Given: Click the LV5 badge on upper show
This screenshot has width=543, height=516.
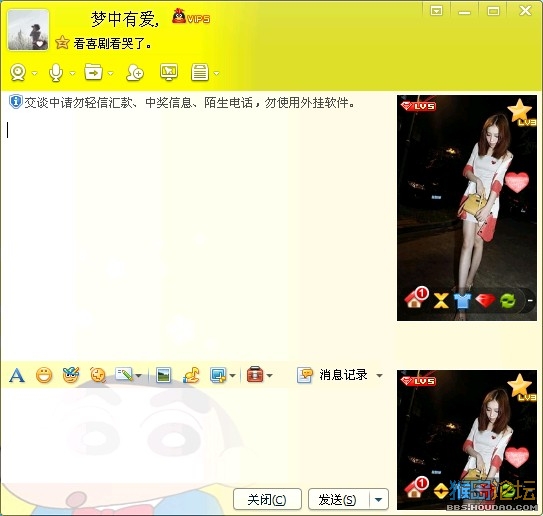Looking at the screenshot, I should coord(418,106).
